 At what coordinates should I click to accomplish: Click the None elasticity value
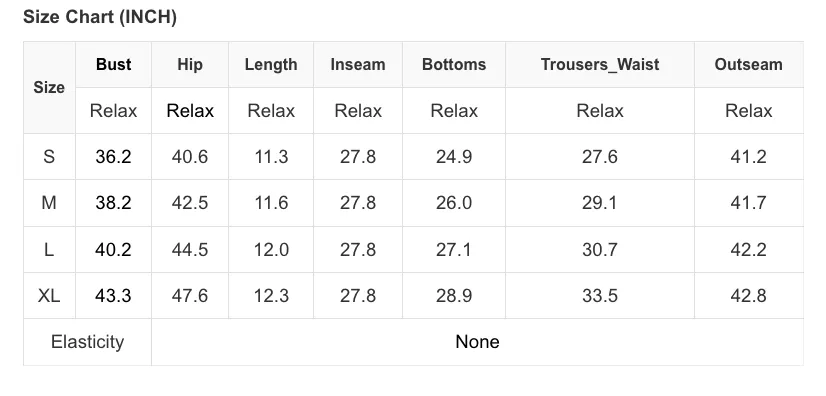point(477,342)
